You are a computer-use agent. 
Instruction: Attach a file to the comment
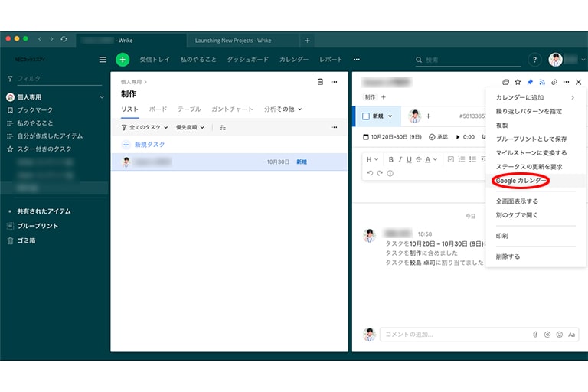(535, 335)
